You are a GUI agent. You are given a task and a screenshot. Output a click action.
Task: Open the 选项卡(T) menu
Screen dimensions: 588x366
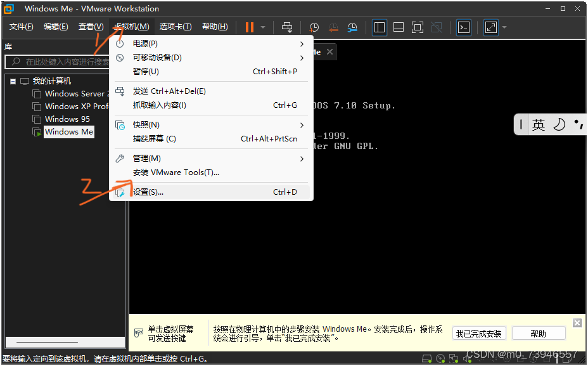(x=176, y=27)
